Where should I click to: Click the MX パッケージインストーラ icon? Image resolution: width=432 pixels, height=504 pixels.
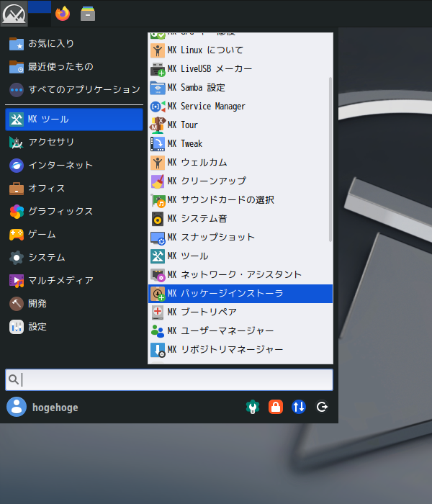[x=158, y=294]
